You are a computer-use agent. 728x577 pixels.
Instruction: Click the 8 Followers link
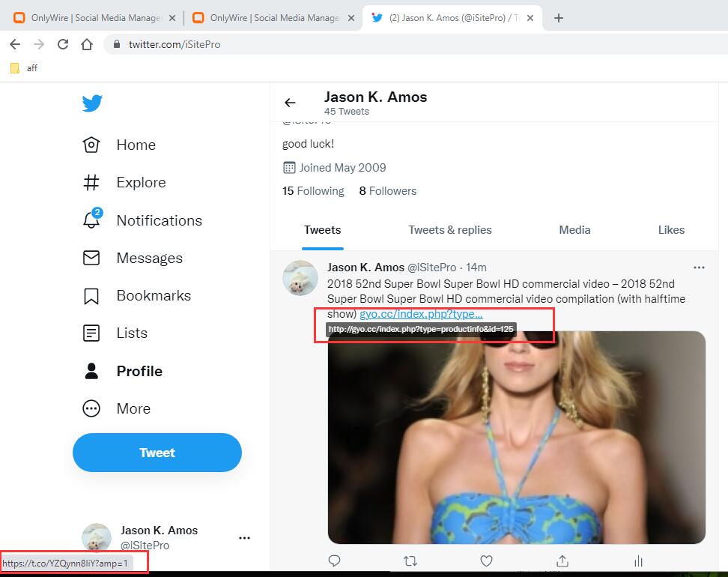387,191
